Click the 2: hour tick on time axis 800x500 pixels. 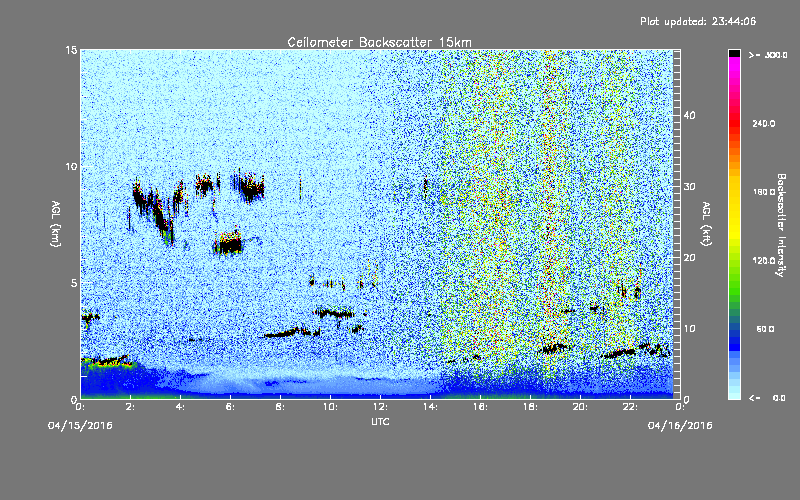click(x=130, y=407)
